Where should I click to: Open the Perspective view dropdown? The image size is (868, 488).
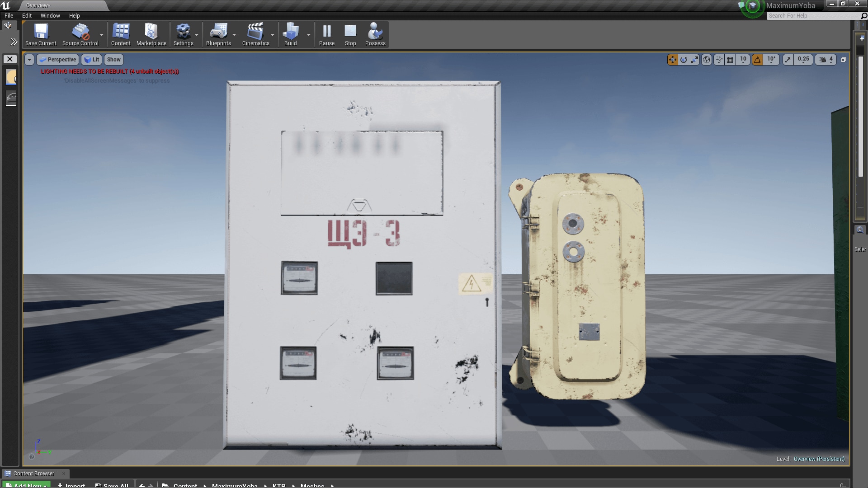click(58, 59)
